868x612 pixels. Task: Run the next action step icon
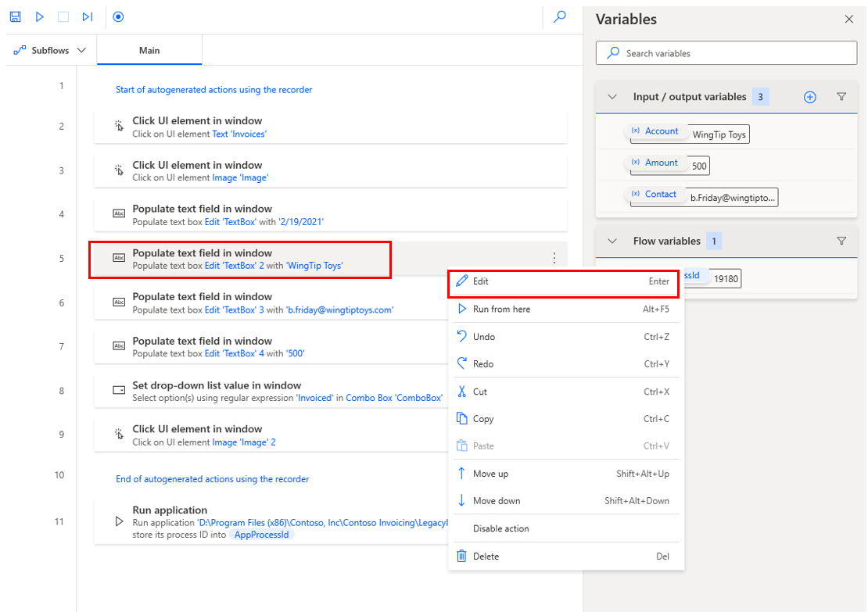pos(87,16)
